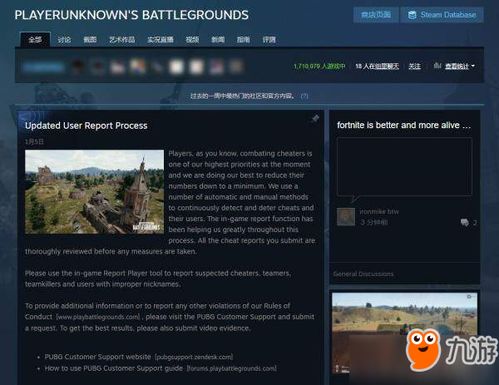Viewport: 499px width, 385px height.
Task: Open the Steam Database icon
Action: point(412,15)
